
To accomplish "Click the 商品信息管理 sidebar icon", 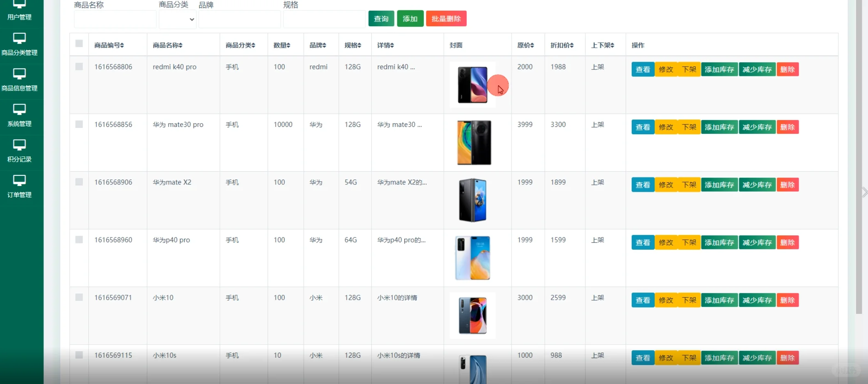I will click(x=19, y=74).
